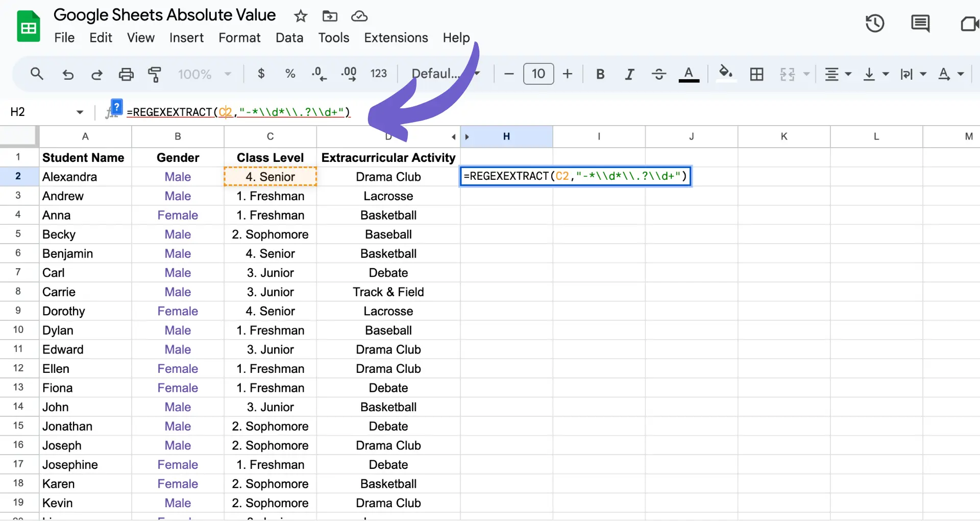Screen dimensions: 980x521
Task: Open formula help question mark badge
Action: [x=116, y=107]
